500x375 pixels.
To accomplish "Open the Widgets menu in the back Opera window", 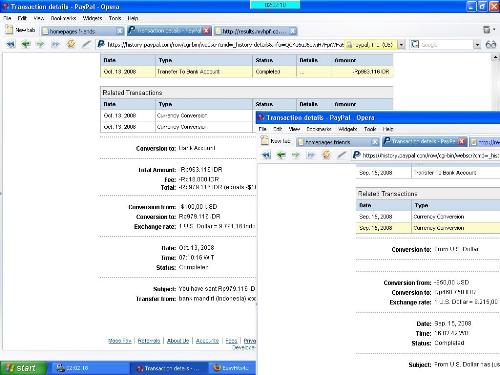I will (x=92, y=18).
